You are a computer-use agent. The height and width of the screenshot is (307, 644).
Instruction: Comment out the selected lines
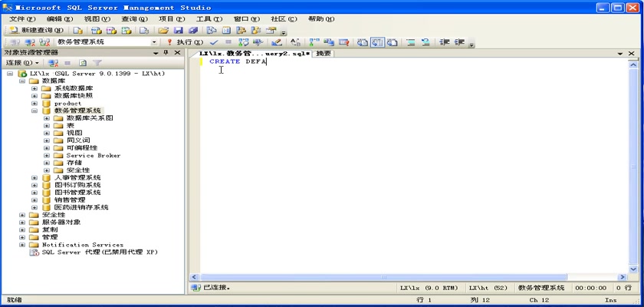point(411,42)
